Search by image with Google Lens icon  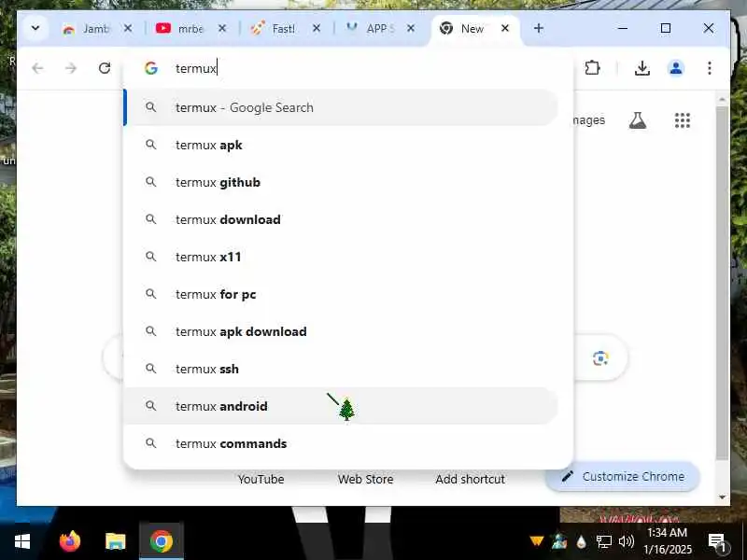[x=600, y=358]
